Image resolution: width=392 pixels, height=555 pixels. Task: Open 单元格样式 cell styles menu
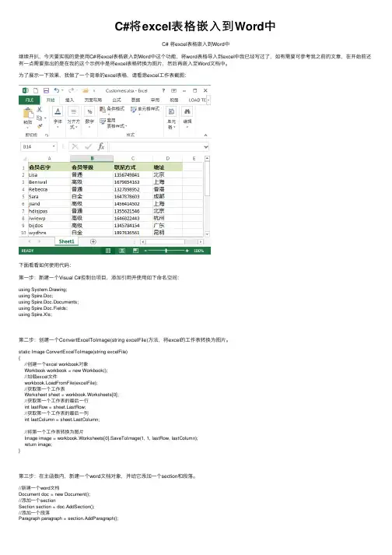coord(145,110)
